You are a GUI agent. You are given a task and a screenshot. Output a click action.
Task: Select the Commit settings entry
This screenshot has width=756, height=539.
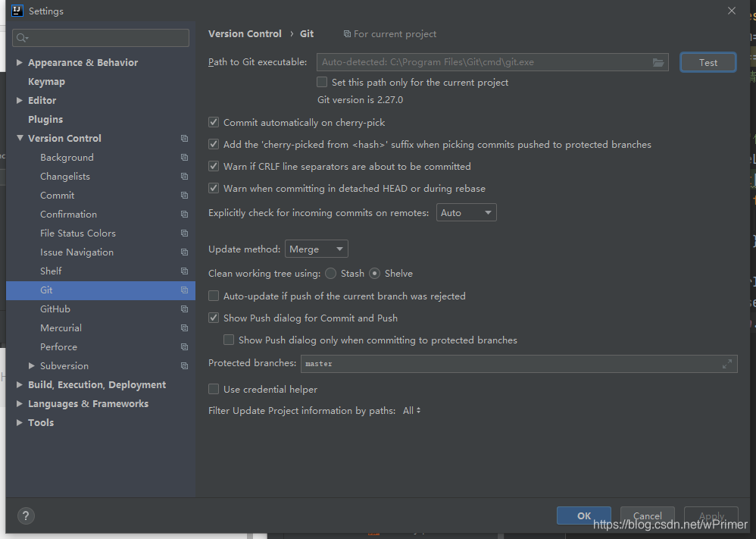pyautogui.click(x=58, y=196)
